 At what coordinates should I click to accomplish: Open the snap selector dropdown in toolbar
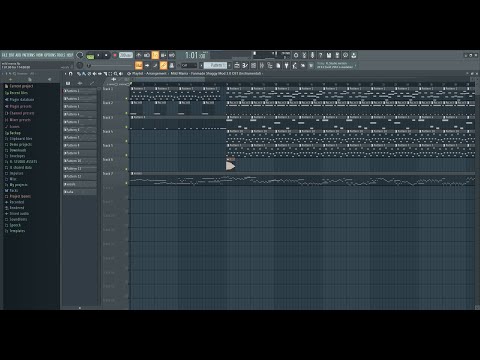(x=189, y=65)
